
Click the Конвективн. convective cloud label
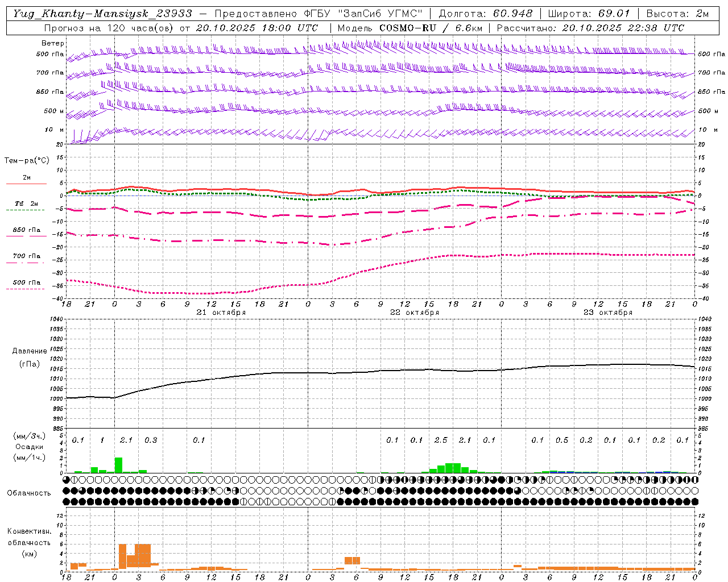pyautogui.click(x=29, y=531)
